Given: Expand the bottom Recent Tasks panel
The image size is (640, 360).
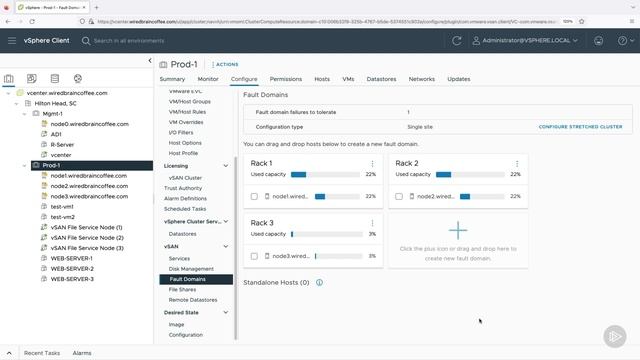Looking at the screenshot, I should tap(9, 353).
